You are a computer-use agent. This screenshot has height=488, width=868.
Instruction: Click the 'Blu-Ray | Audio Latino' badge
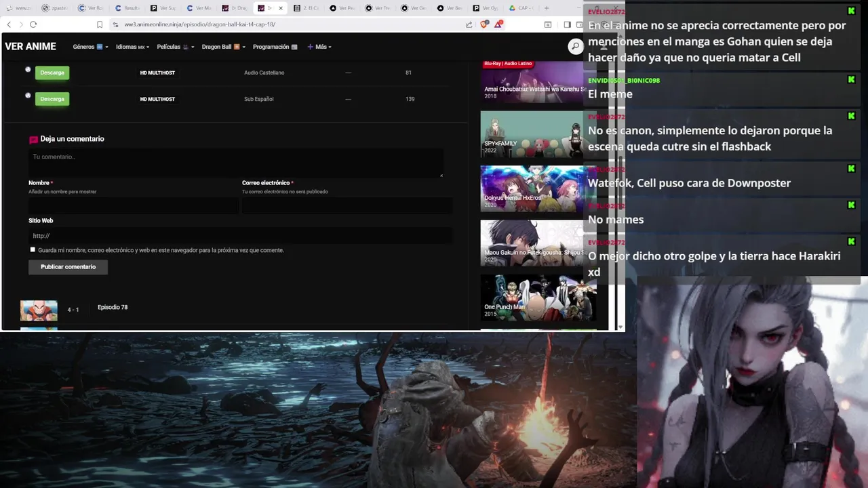508,64
